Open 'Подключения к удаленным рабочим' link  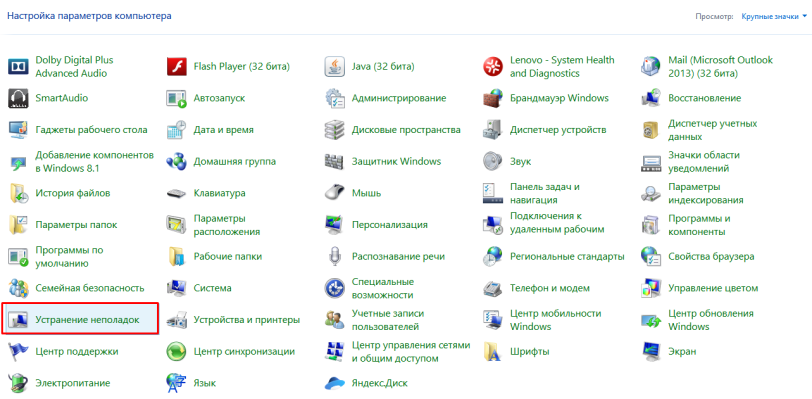coord(557,222)
